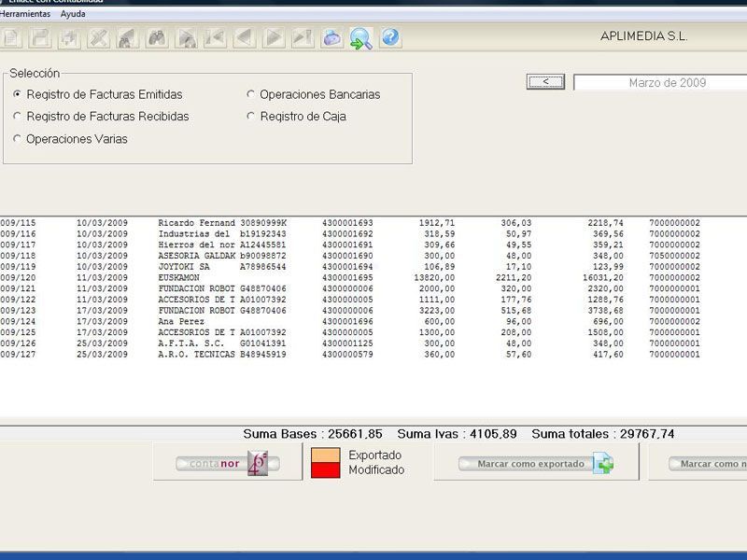
Task: Select the 'A.R.O. TECNICAS' entry
Action: click(x=196, y=355)
